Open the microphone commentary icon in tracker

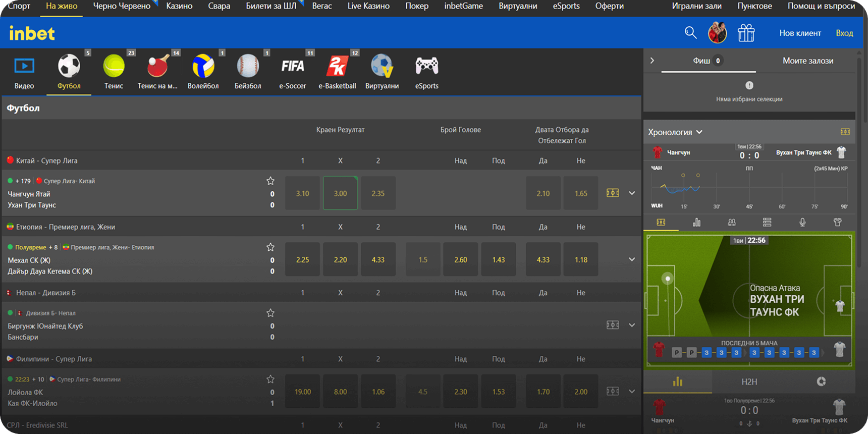[802, 222]
